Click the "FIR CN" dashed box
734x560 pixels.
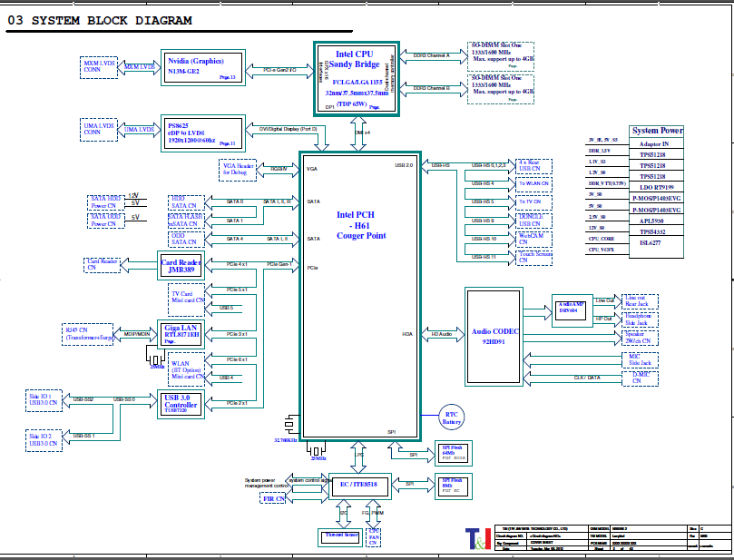click(x=274, y=499)
